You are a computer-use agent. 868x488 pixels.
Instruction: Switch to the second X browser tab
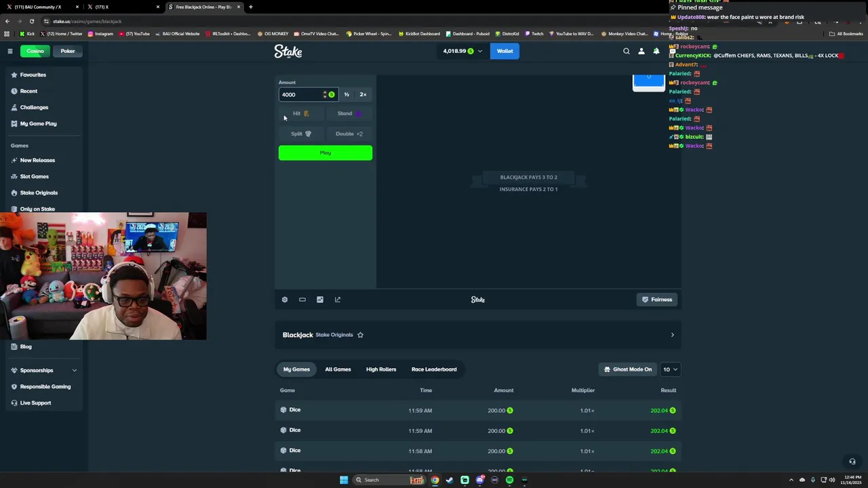pyautogui.click(x=122, y=7)
